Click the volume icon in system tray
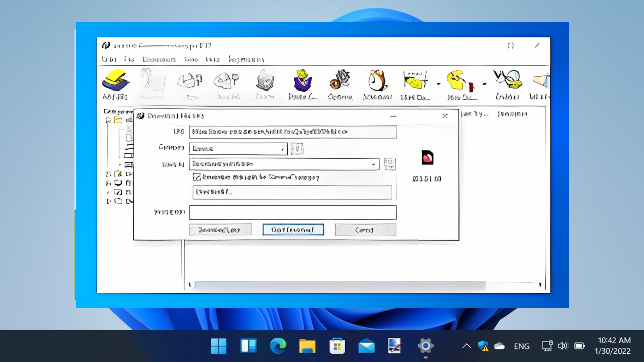This screenshot has width=644, height=362. [x=563, y=346]
